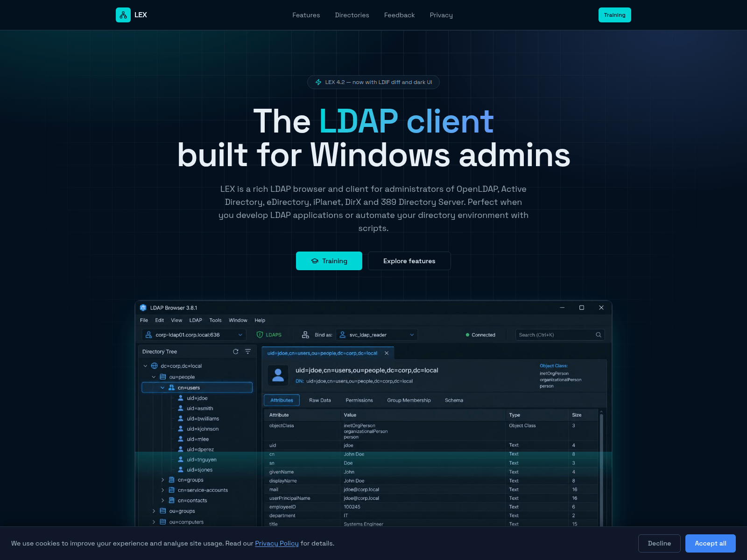Click the container icon next to ou=computers
747x560 pixels.
pyautogui.click(x=163, y=522)
